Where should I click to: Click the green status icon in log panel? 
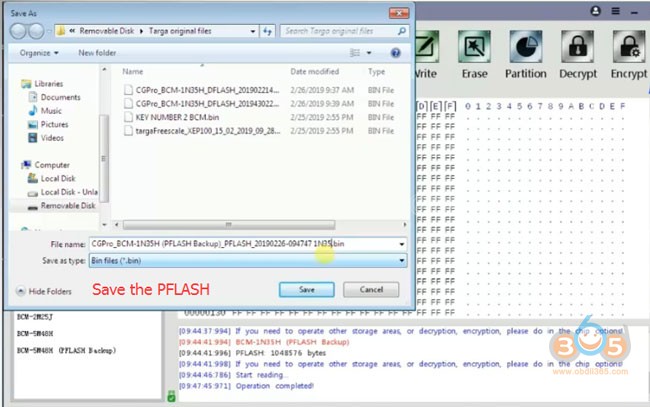[x=171, y=396]
